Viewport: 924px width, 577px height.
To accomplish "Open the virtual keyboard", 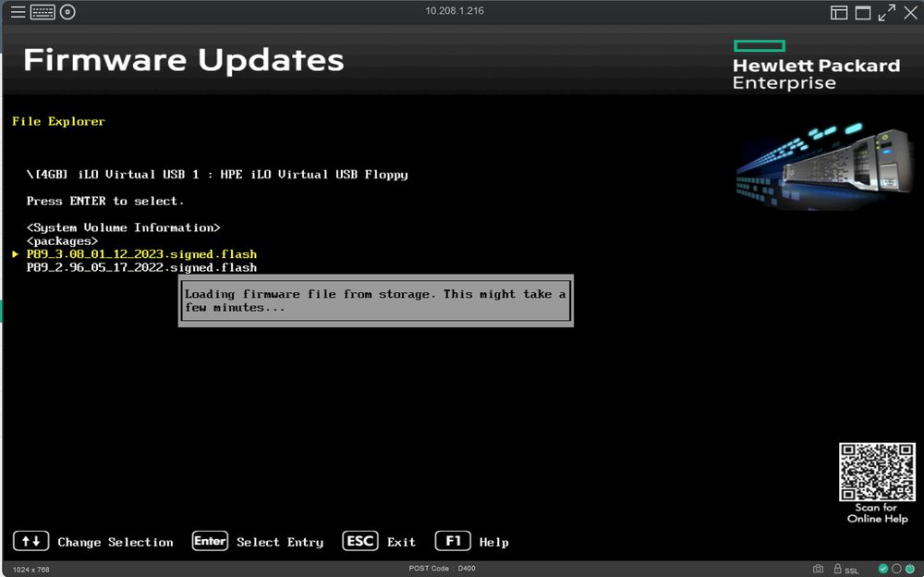I will (43, 12).
